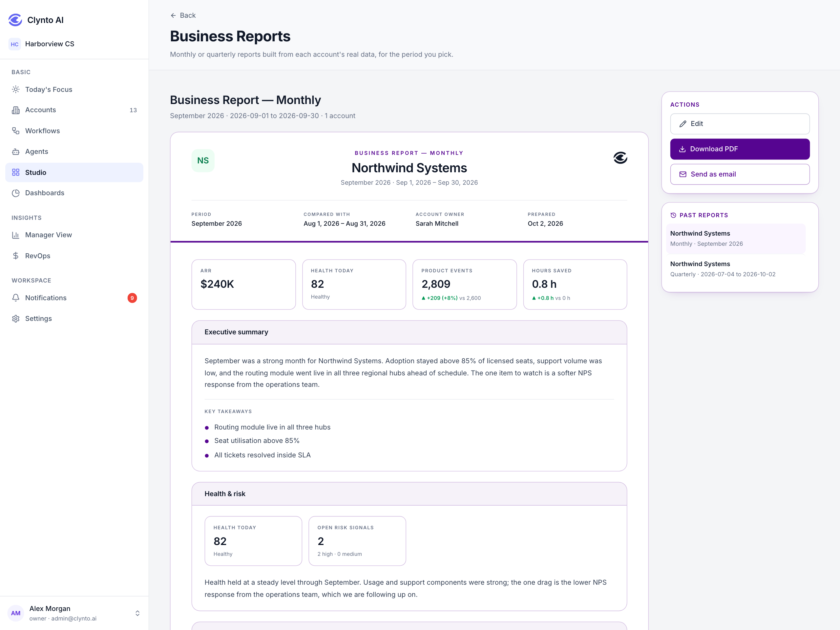This screenshot has height=630, width=840.
Task: Click the Product Events 2,809 card
Action: 464,284
